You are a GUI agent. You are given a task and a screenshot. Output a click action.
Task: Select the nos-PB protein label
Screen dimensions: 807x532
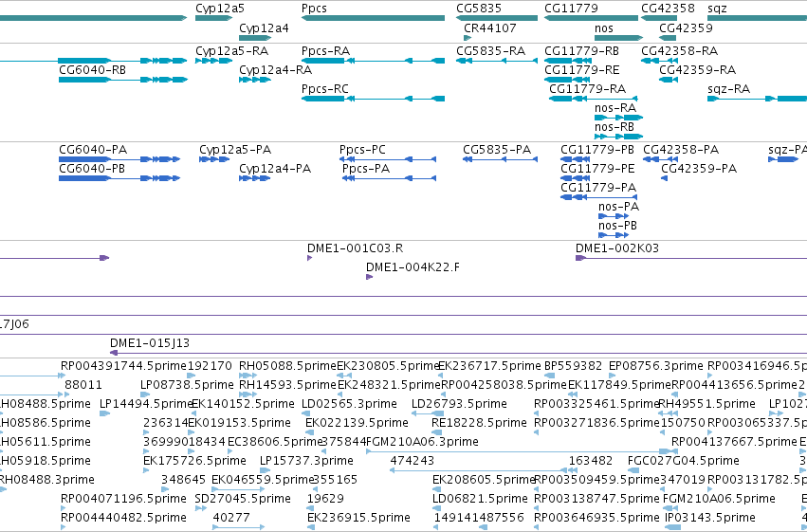(x=617, y=226)
